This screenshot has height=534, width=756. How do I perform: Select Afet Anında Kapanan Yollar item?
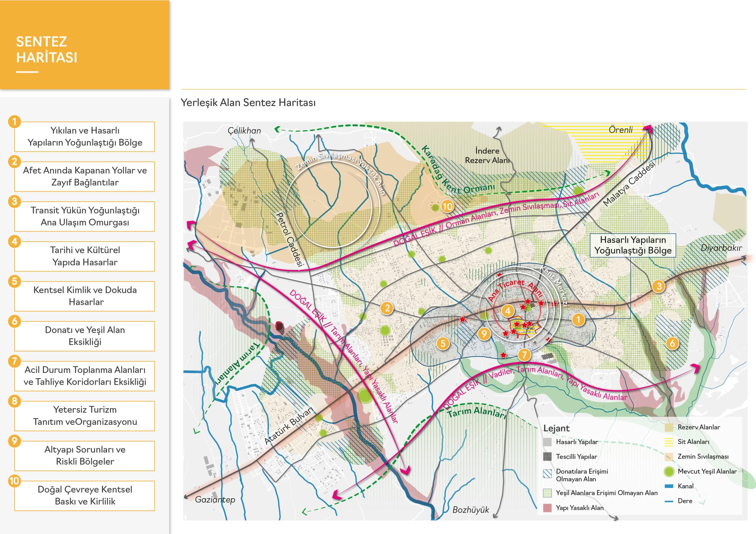tap(85, 176)
